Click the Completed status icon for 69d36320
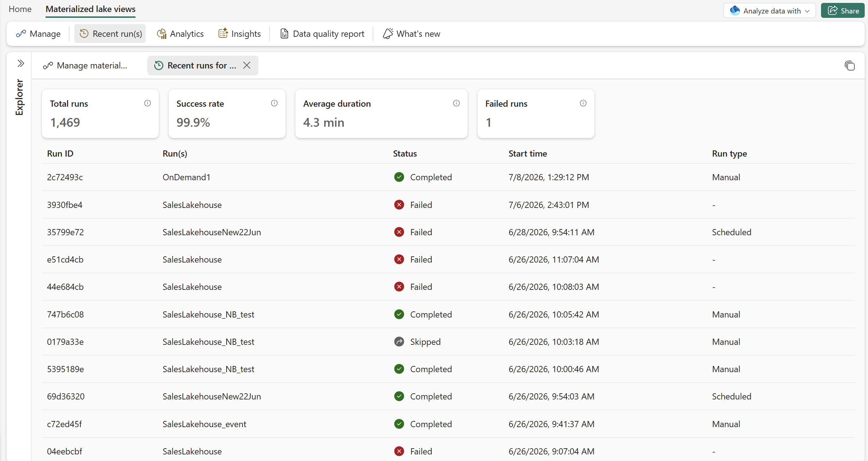Image resolution: width=868 pixels, height=461 pixels. [399, 397]
